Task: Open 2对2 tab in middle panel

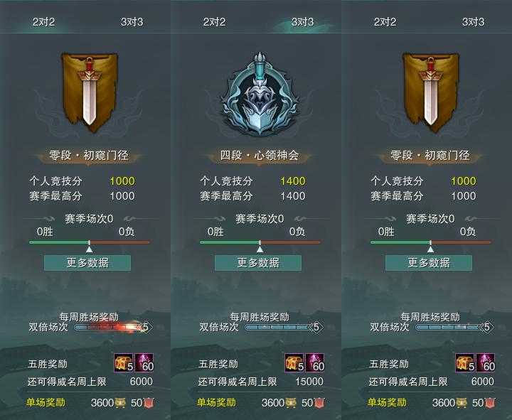Action: [214, 22]
